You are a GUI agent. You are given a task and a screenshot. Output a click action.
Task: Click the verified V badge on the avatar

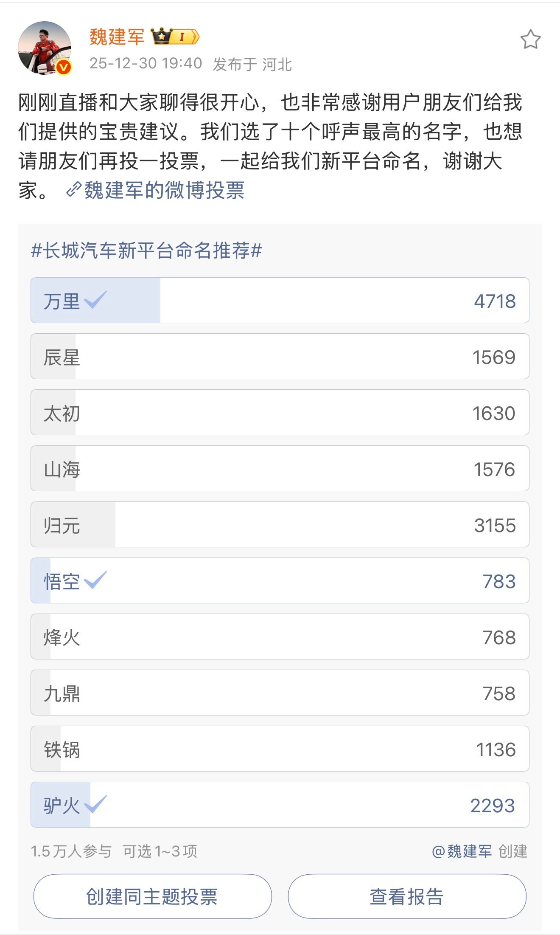pyautogui.click(x=62, y=67)
